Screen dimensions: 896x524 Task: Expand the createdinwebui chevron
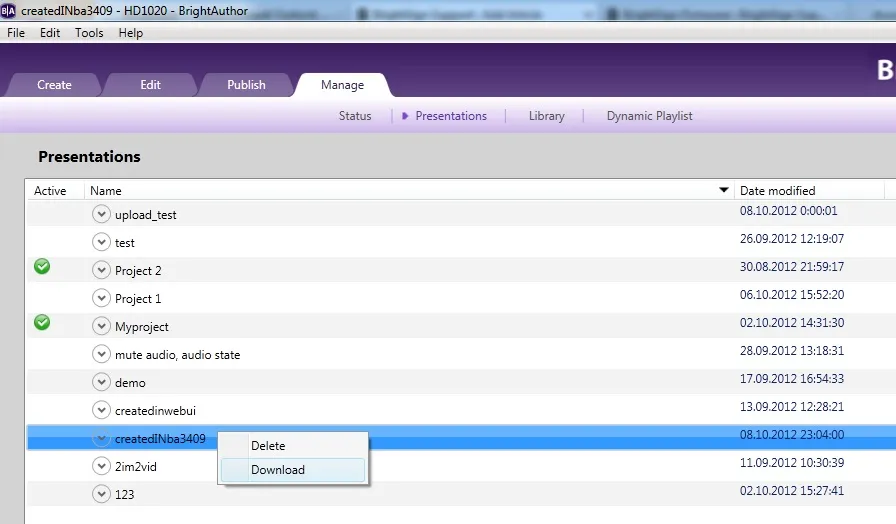(x=101, y=410)
